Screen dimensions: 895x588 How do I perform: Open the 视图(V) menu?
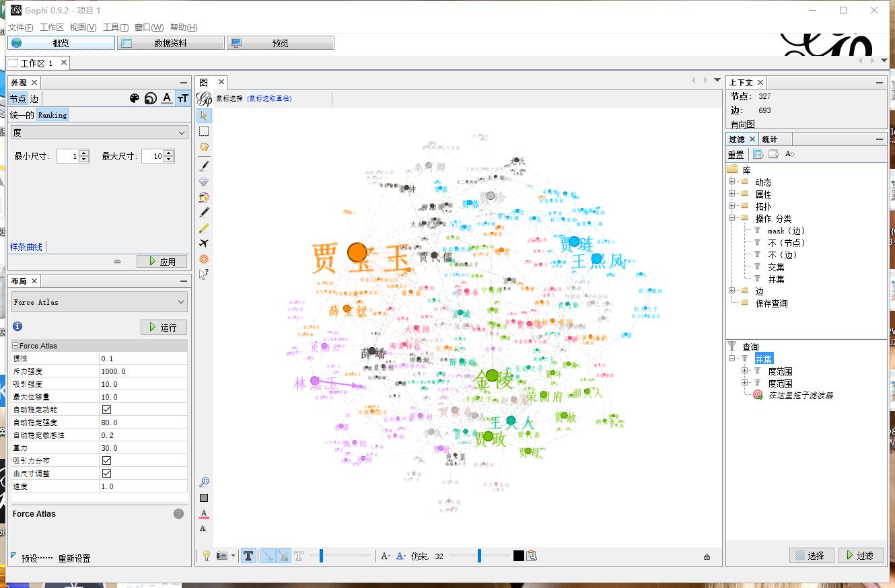(x=83, y=28)
